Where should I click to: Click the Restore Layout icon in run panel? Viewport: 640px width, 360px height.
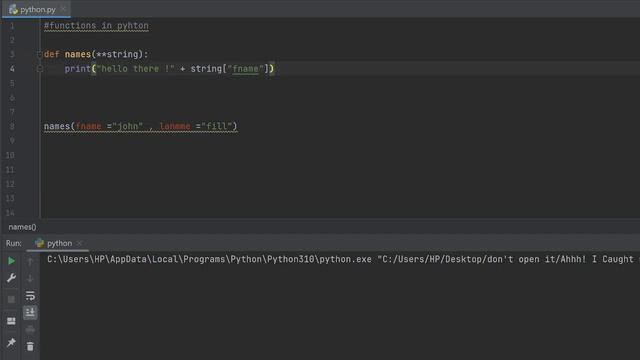click(11, 321)
